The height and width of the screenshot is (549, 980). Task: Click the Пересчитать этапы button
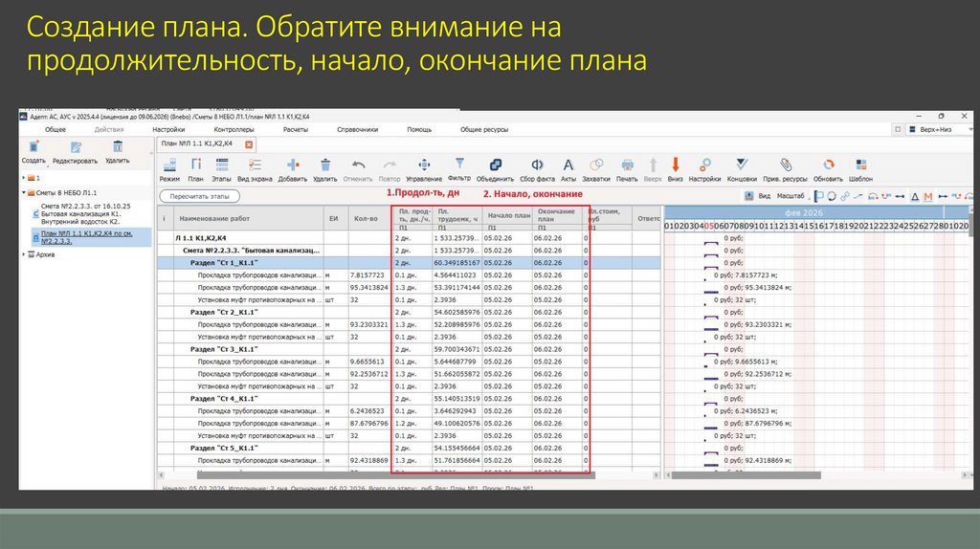[x=199, y=196]
